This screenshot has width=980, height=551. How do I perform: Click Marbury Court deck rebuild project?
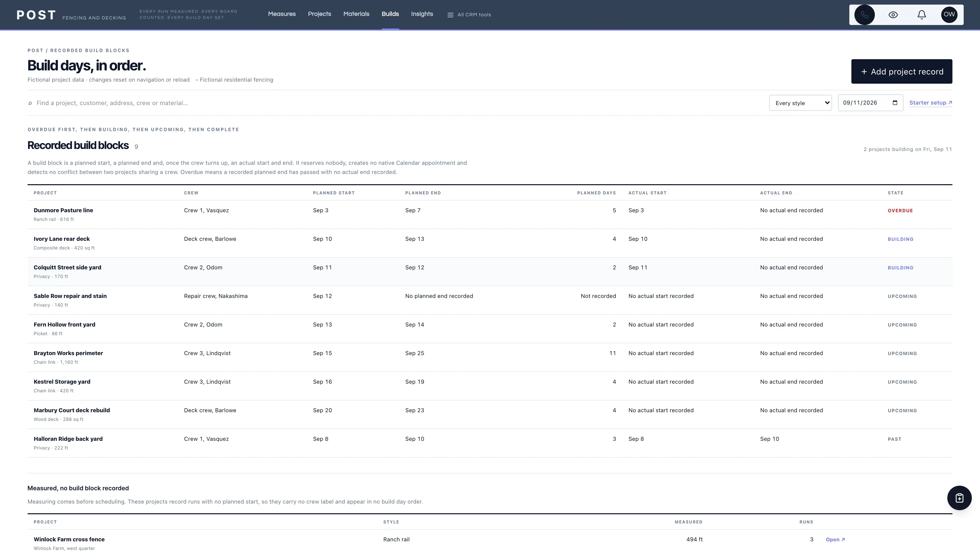pyautogui.click(x=71, y=410)
